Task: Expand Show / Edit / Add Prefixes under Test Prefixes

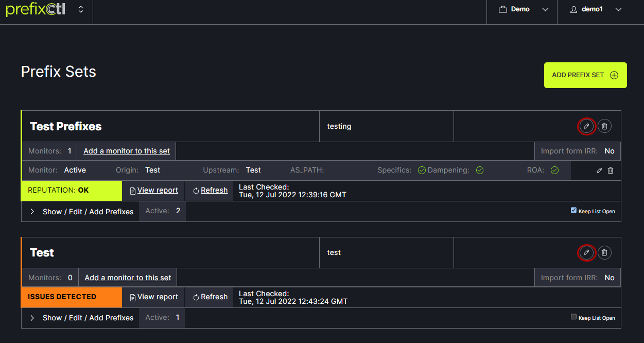Action: [x=82, y=212]
